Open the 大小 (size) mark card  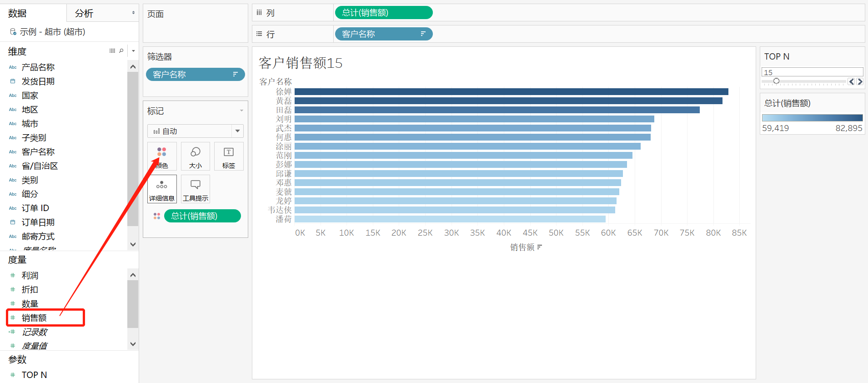pyautogui.click(x=196, y=156)
